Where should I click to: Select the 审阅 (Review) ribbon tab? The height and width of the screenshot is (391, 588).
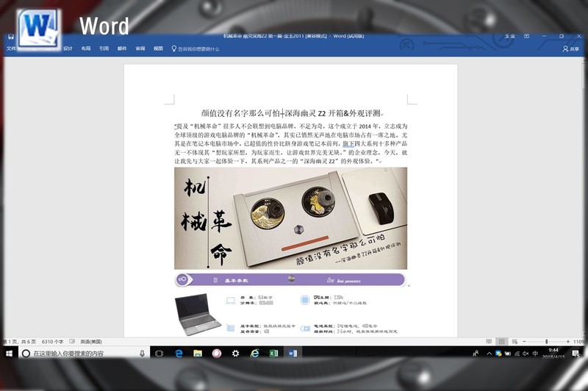[x=140, y=49]
